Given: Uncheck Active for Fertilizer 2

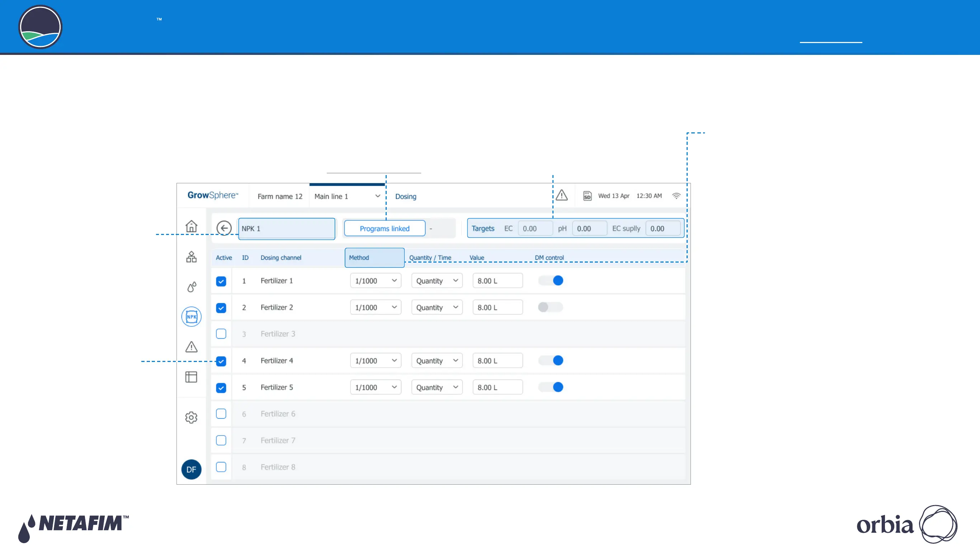Looking at the screenshot, I should point(221,308).
